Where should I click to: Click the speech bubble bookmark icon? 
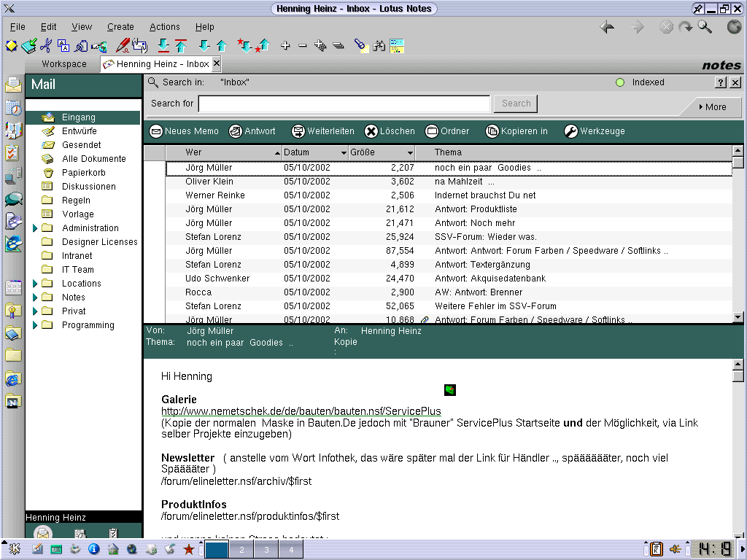coord(13,199)
